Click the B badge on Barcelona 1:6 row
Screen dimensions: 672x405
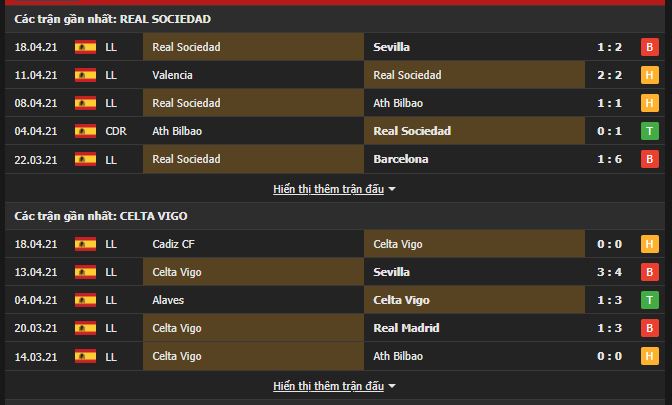[650, 159]
